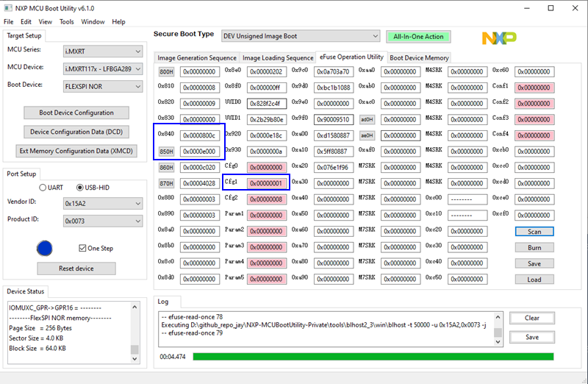Open Ext Memory Configuration Data (XMCD)

(76, 151)
